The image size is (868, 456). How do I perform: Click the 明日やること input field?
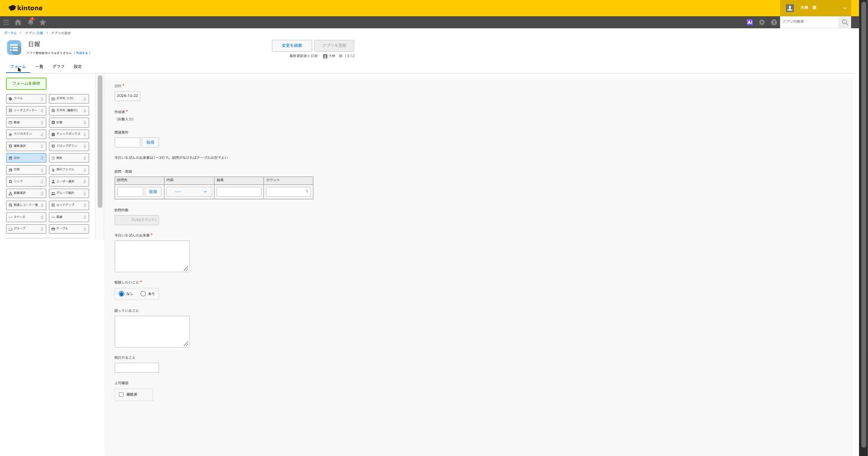pos(137,367)
